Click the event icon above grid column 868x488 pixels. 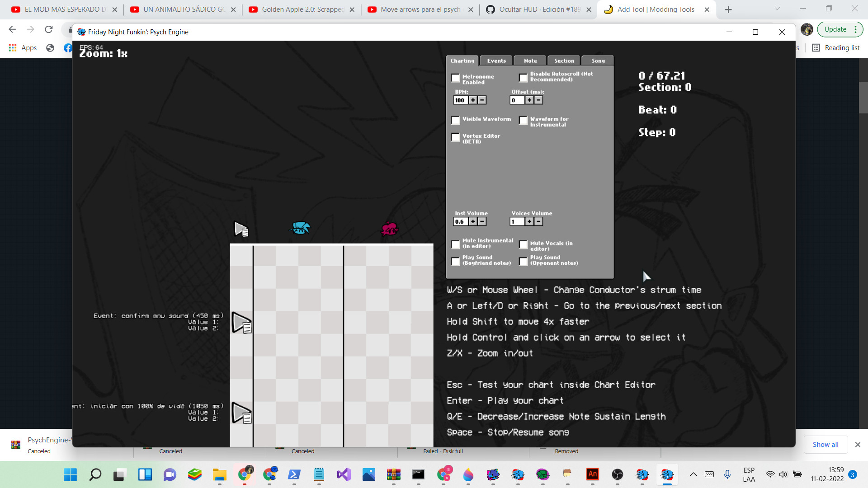tap(241, 229)
